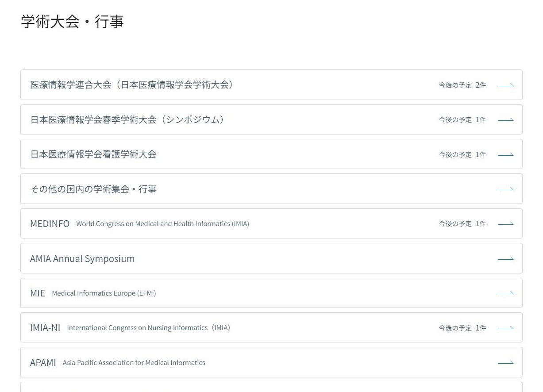Click Asia Pacific Association for Medical Informatics text

[134, 363]
